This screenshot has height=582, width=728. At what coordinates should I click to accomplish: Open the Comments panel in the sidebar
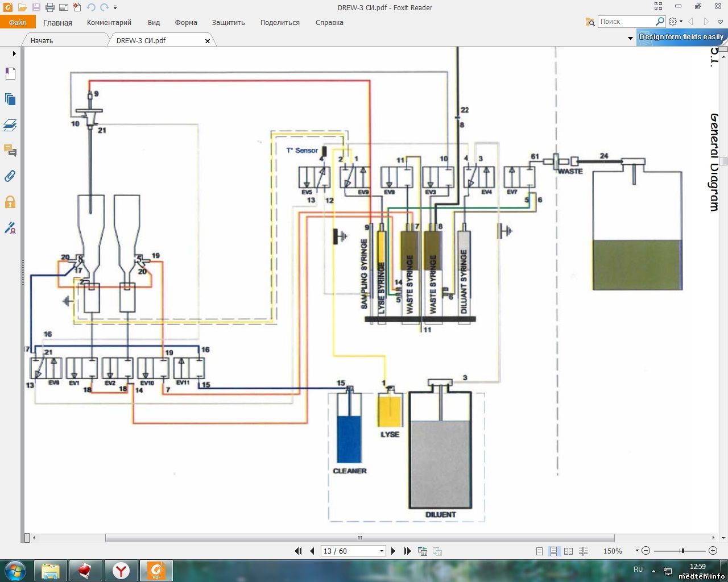(10, 151)
